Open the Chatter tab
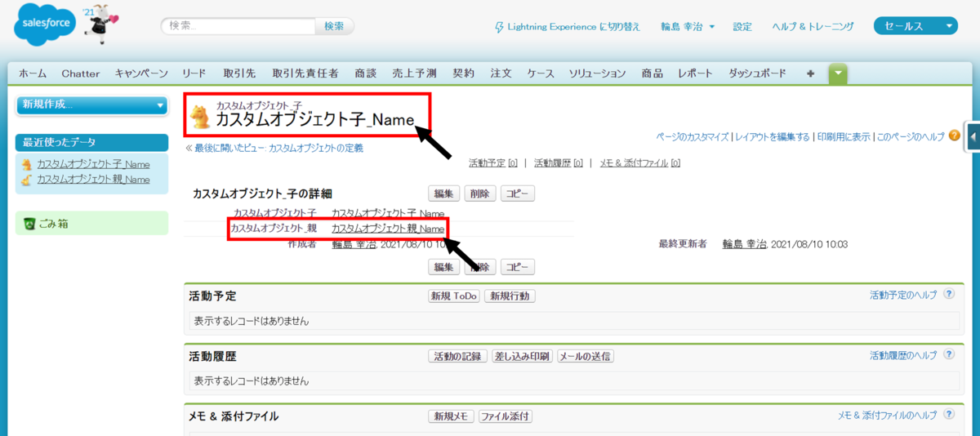The height and width of the screenshot is (436, 980). [x=81, y=73]
